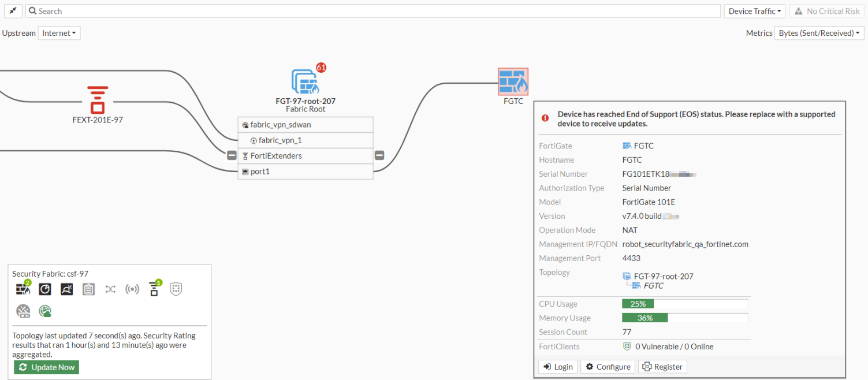Click the Authorization Type value Serial Number

[647, 188]
